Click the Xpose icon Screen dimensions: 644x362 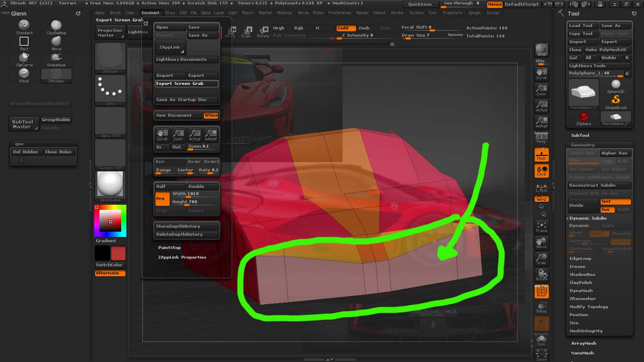point(541,355)
